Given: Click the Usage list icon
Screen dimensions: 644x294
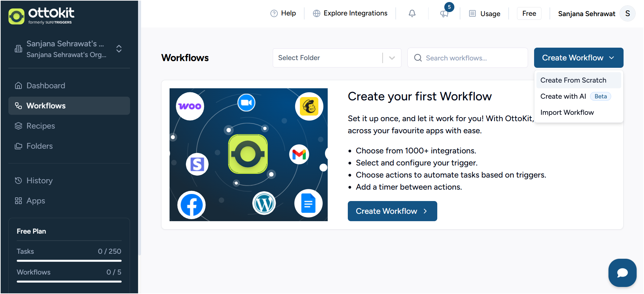Looking at the screenshot, I should point(472,13).
